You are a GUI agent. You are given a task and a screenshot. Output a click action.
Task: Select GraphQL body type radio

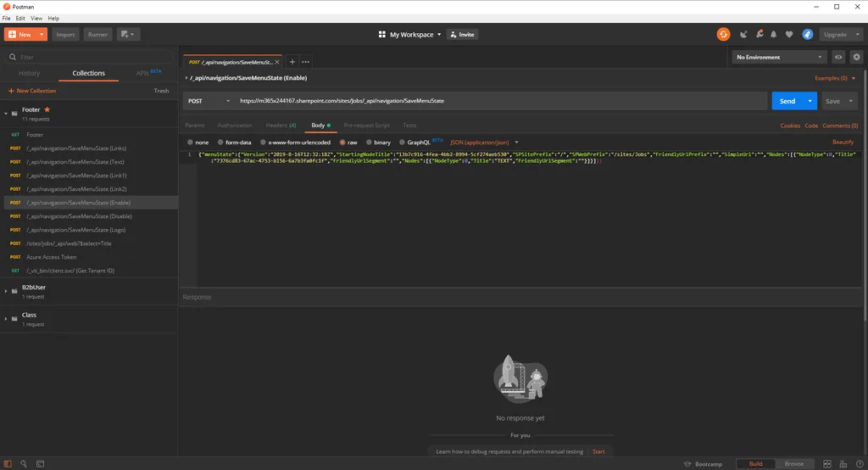point(402,143)
